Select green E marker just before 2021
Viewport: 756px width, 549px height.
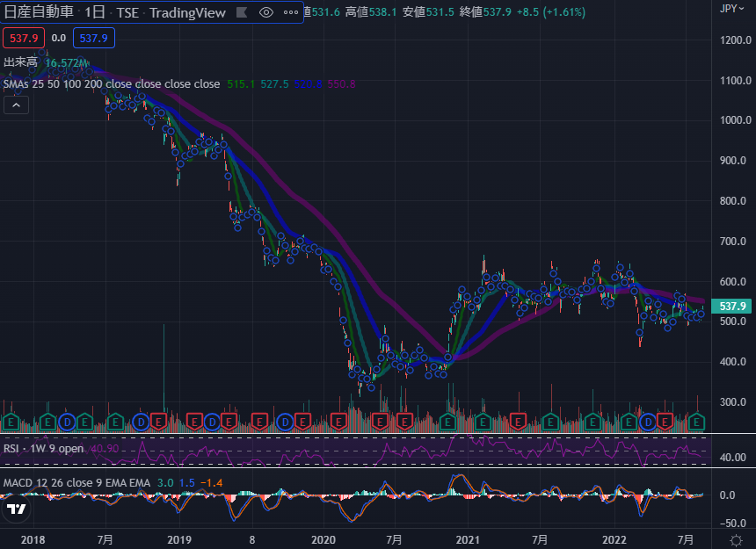pos(448,423)
